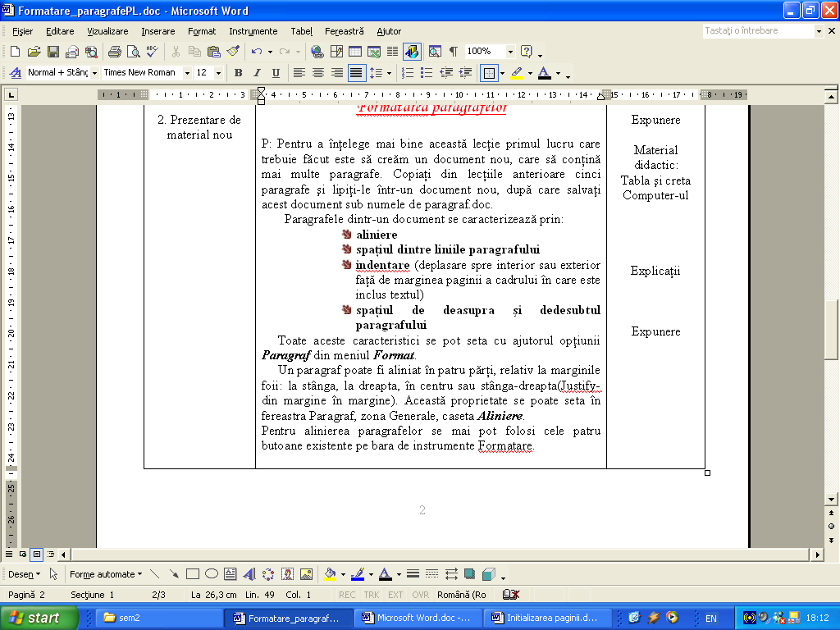The width and height of the screenshot is (840, 630).
Task: Open a file with the folder icon
Action: pos(34,52)
